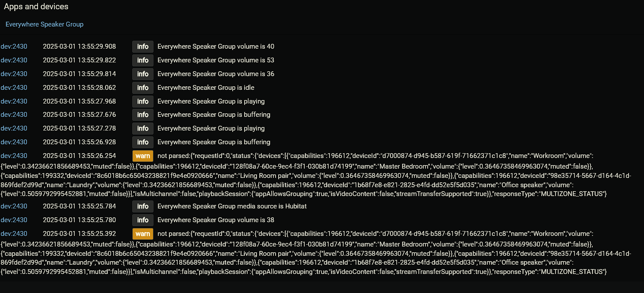
Task: Click message 'Everywhere Speaker Group is idle'
Action: pyautogui.click(x=206, y=88)
